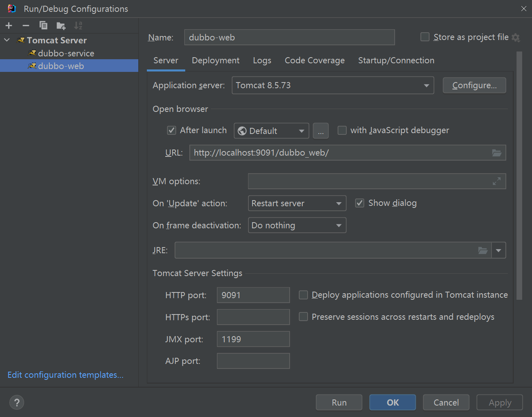The height and width of the screenshot is (417, 532).
Task: Open On 'Update' action Restart server dropdown
Action: point(297,203)
